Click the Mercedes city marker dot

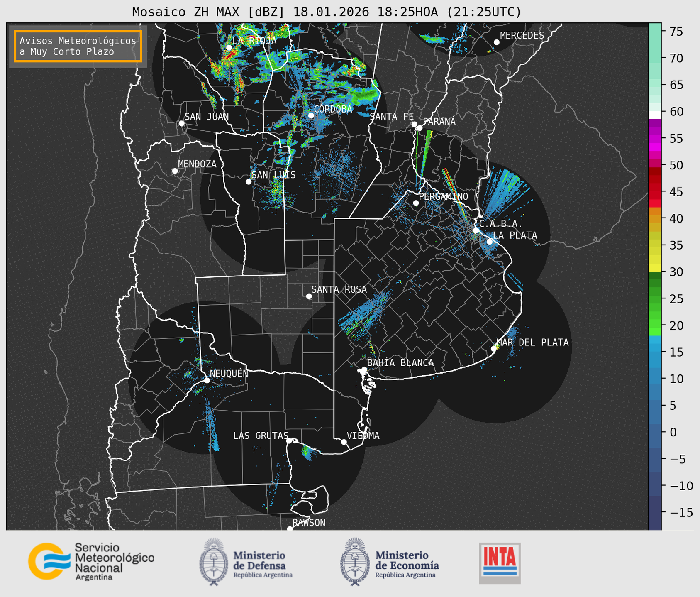point(497,42)
